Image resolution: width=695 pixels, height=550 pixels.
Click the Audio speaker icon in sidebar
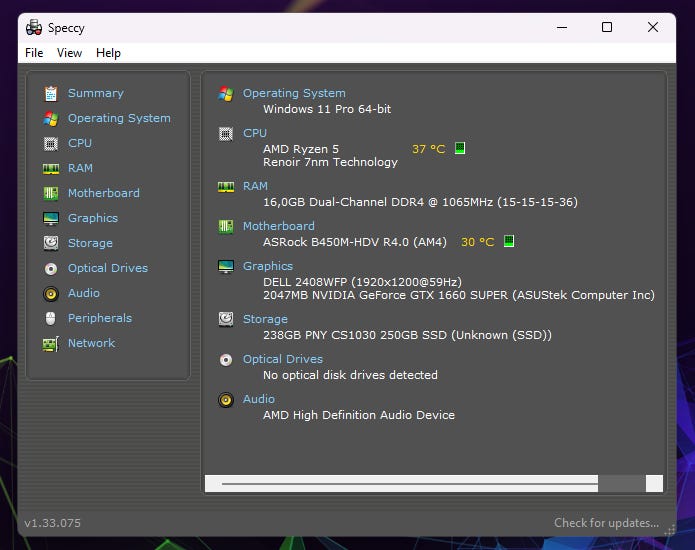(x=50, y=293)
